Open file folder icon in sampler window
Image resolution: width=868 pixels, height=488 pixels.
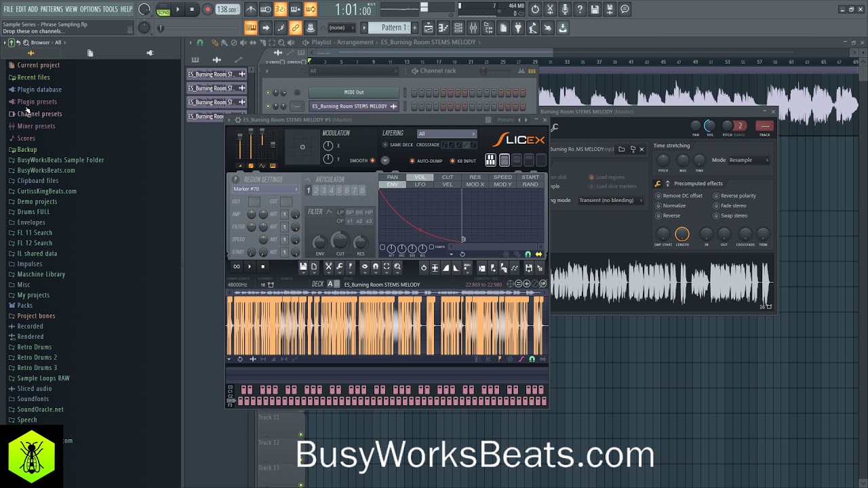click(621, 149)
